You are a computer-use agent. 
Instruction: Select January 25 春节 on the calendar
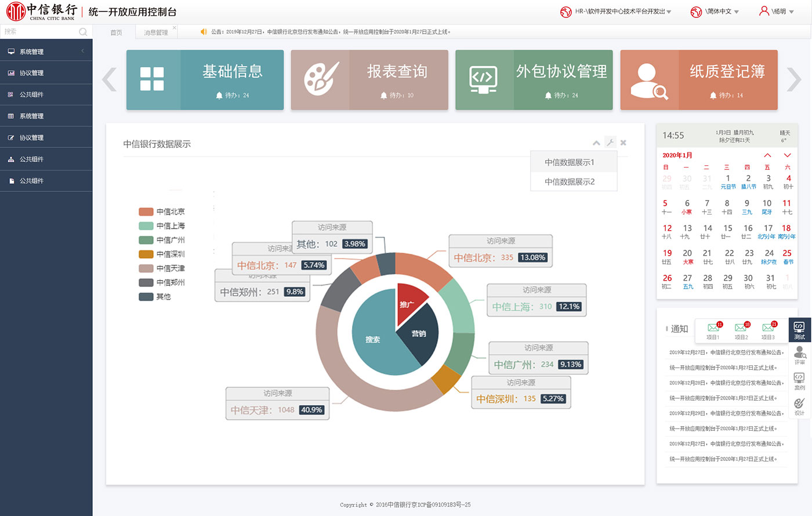[x=787, y=256]
